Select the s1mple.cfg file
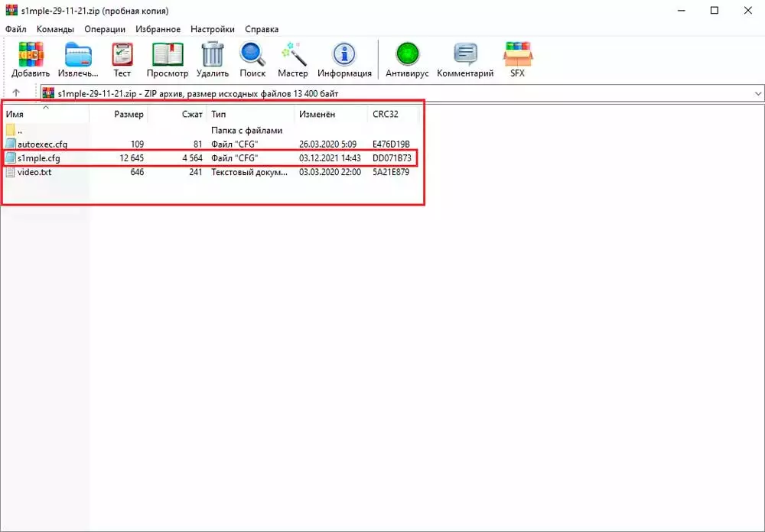 (38, 158)
